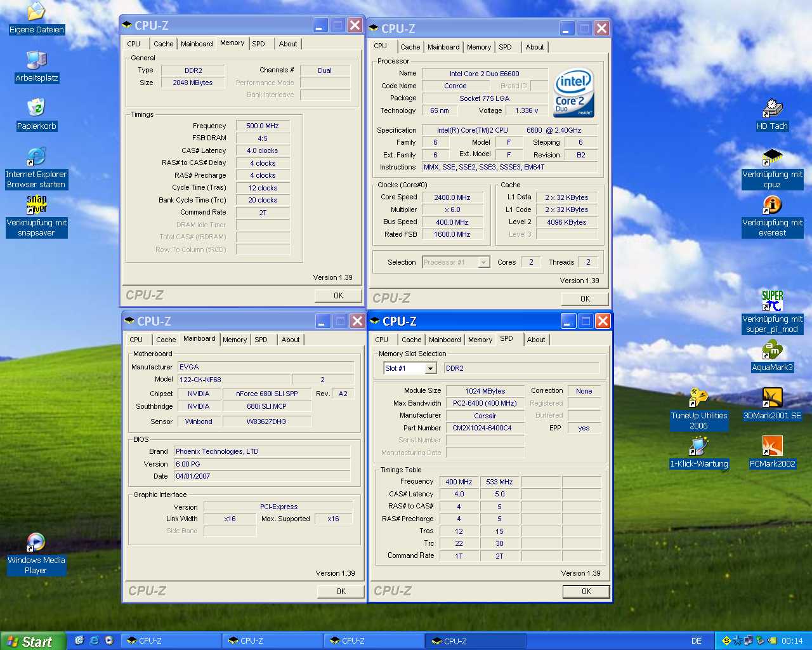Click the DE language indicator in taskbar

(696, 641)
